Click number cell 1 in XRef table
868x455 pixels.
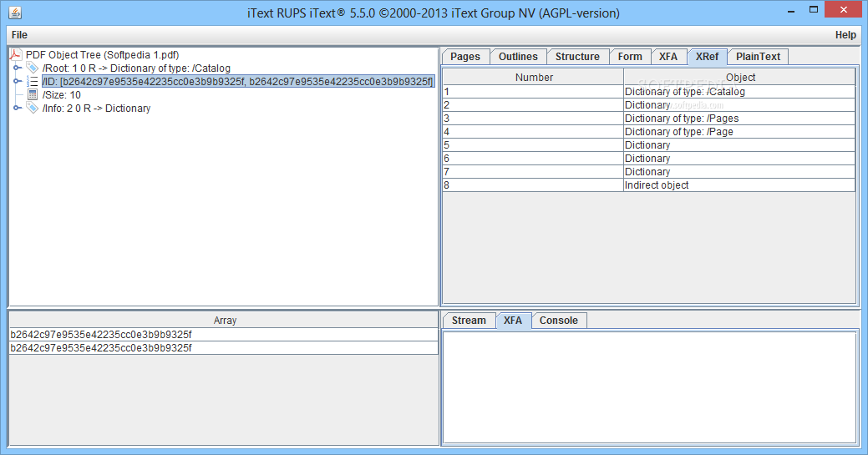533,92
